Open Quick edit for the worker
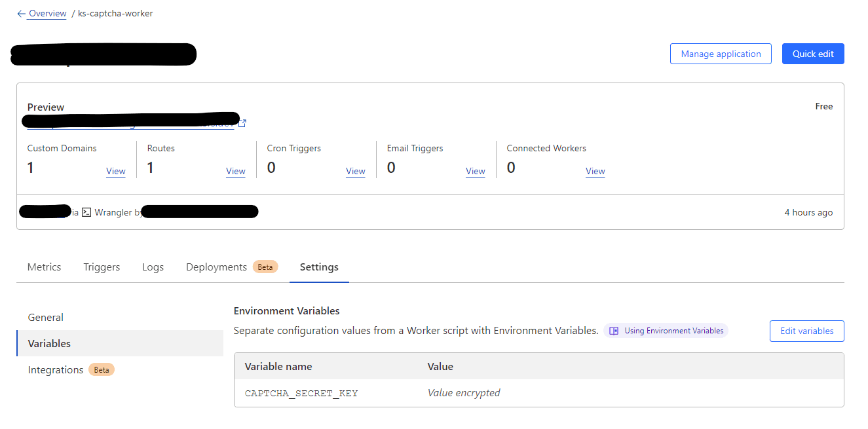Screen dimensions: 868x429 pyautogui.click(x=813, y=54)
